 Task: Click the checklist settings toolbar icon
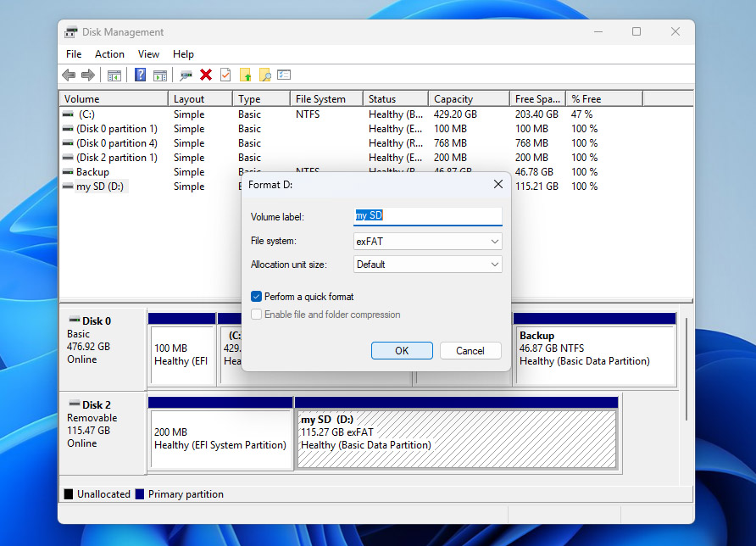(284, 75)
